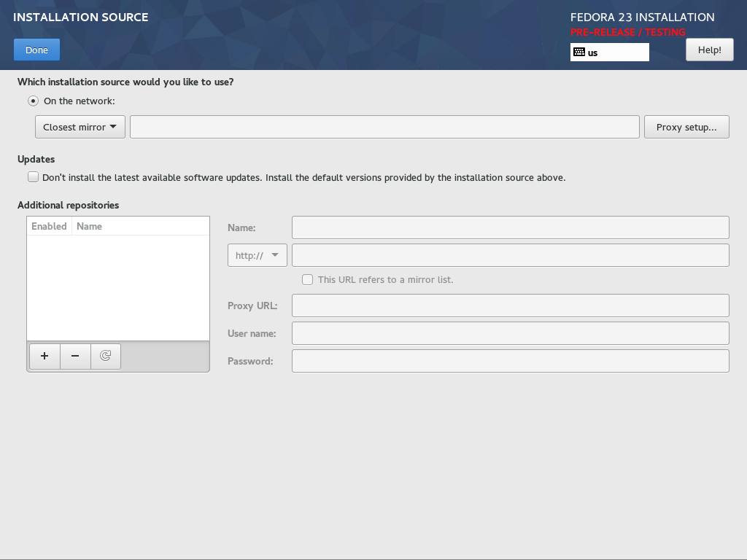Click the 'Additional repositories' heading text
This screenshot has width=747, height=560.
[x=68, y=205]
